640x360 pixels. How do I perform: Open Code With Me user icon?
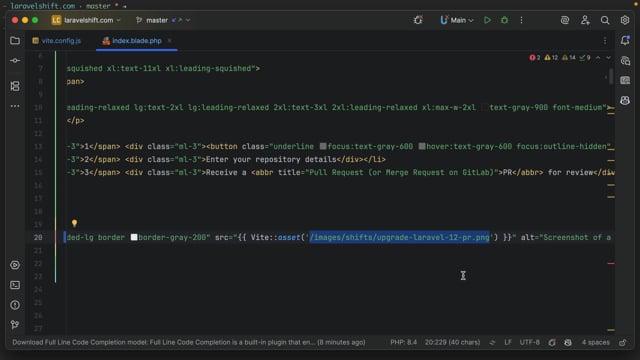click(585, 20)
